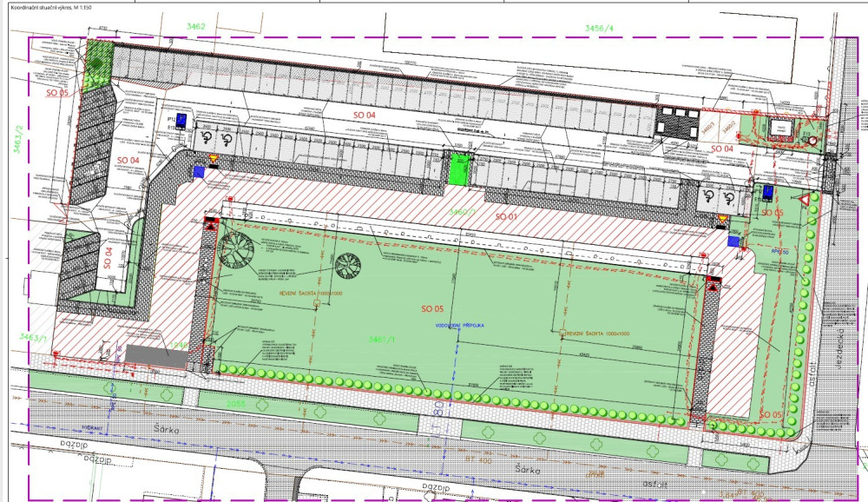
Task: Select the green parcel number 3462
Action: coord(194,27)
